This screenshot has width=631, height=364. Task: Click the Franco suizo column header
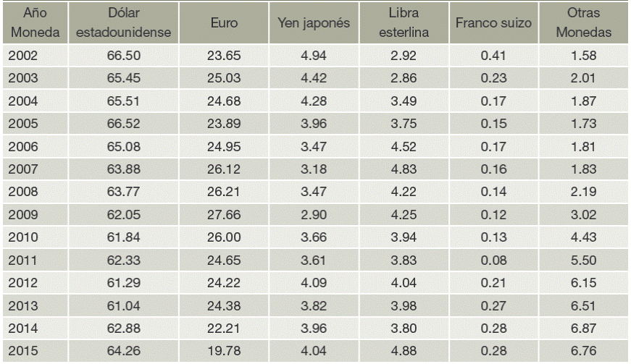[x=494, y=24]
